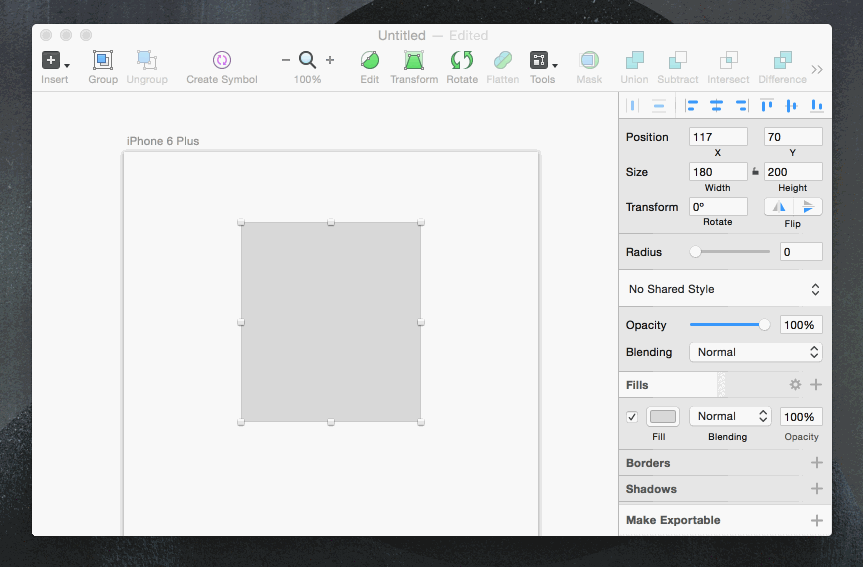Open the Fills settings gear
Image resolution: width=863 pixels, height=567 pixels.
coord(795,384)
